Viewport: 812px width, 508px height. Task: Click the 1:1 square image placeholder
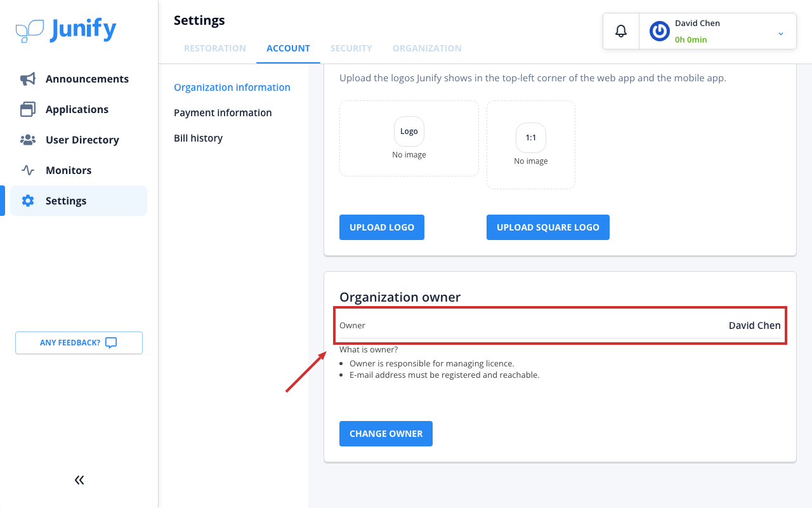pyautogui.click(x=531, y=145)
